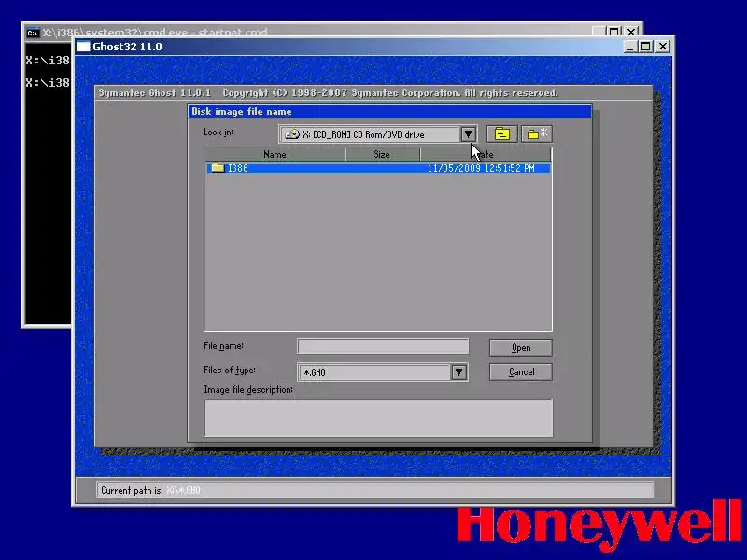Viewport: 747px width, 560px height.
Task: Select the I386 folder row
Action: [378, 168]
